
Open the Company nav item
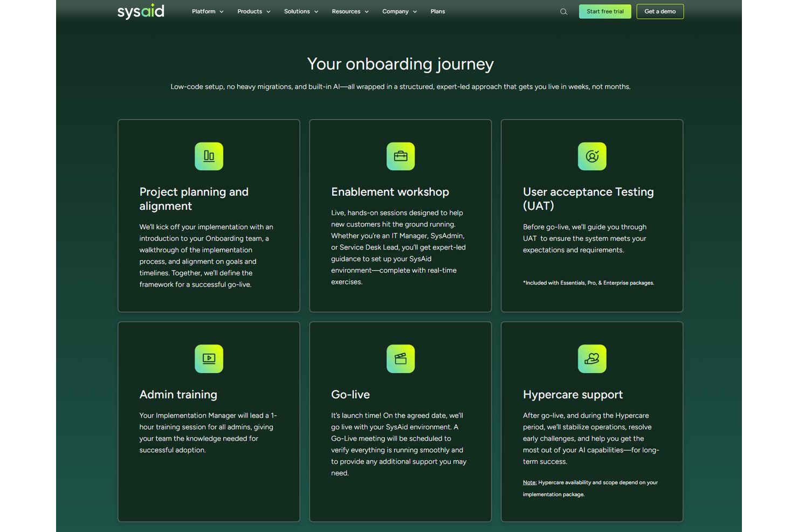pos(395,11)
